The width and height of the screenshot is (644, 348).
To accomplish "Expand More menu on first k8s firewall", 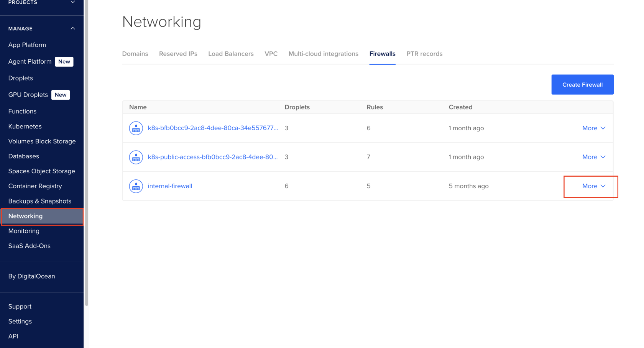I will (x=593, y=128).
